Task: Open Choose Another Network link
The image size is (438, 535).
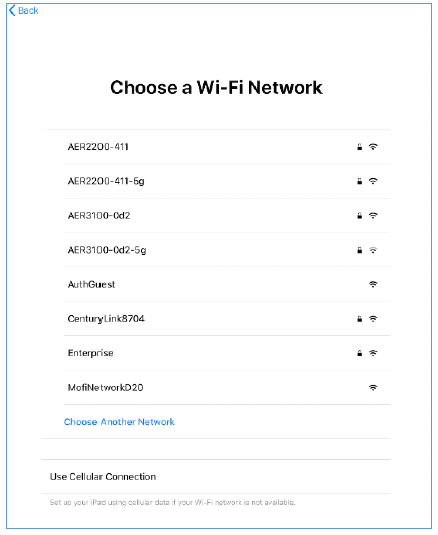Action: click(119, 422)
